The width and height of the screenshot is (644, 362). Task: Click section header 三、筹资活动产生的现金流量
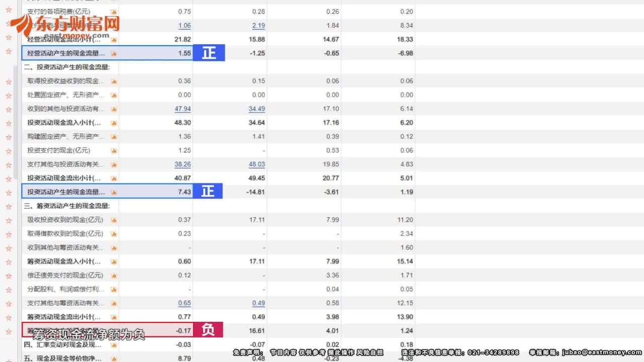pos(67,206)
